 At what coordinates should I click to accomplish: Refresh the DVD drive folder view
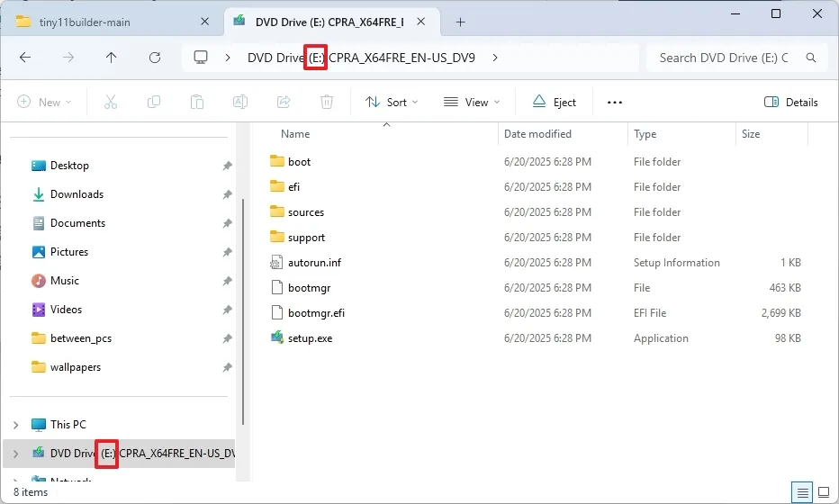pyautogui.click(x=155, y=58)
